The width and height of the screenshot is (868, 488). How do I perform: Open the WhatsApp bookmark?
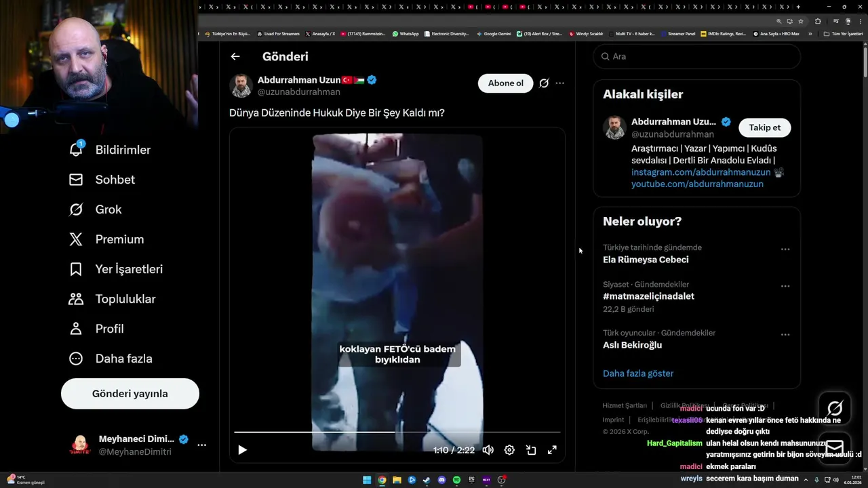pyautogui.click(x=406, y=33)
